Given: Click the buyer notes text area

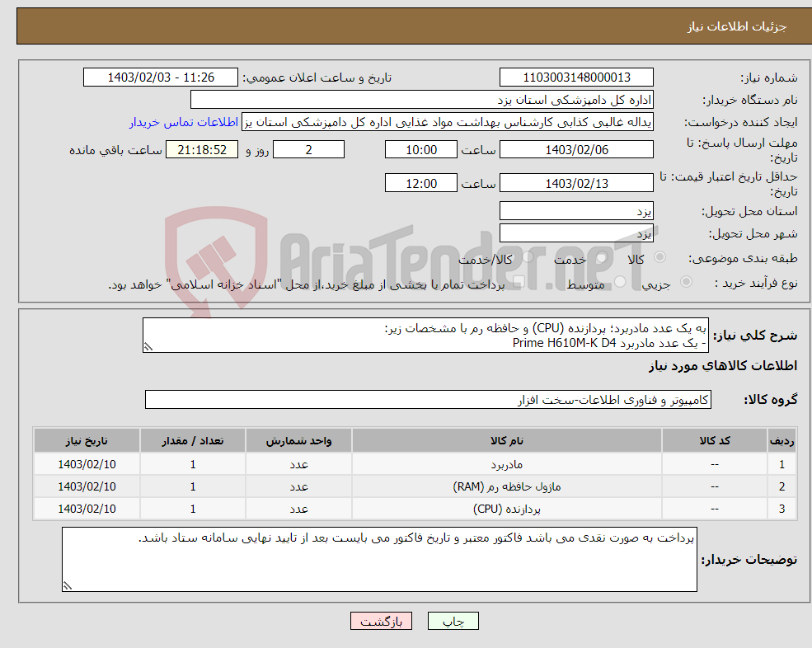Looking at the screenshot, I should [x=379, y=560].
